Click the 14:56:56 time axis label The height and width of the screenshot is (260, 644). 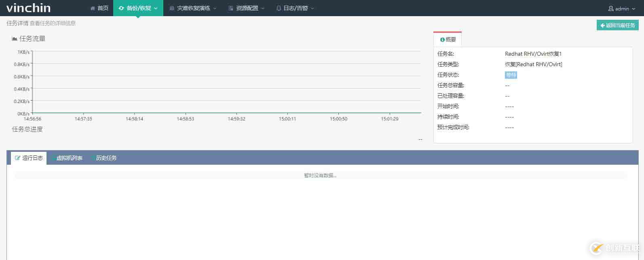pyautogui.click(x=32, y=119)
